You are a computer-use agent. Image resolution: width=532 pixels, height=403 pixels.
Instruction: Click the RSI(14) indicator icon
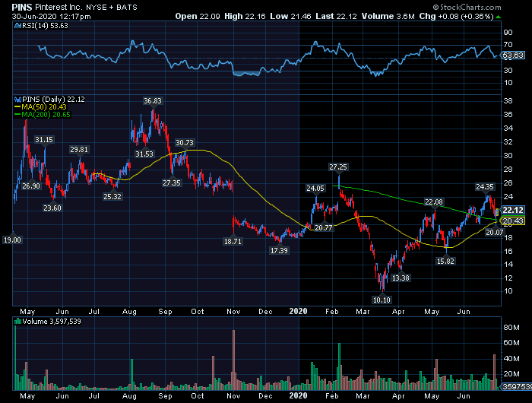17,26
